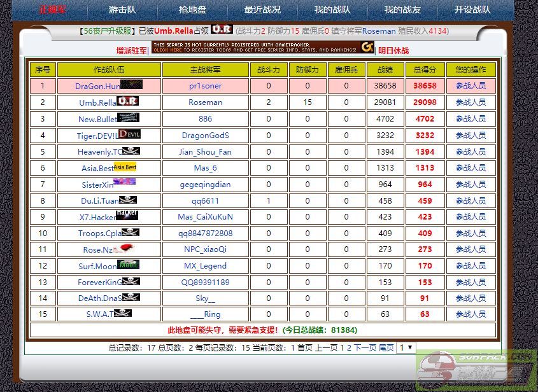View 参战人员 for the DraGon.Hunter row
538x392 pixels.
(x=471, y=86)
